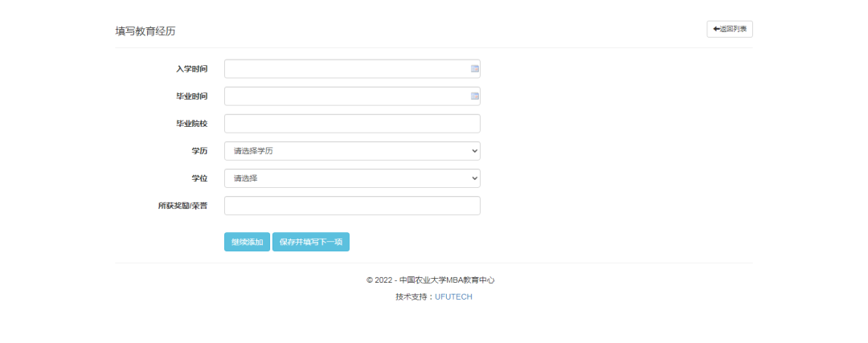Screen dimensions: 868x343
Task: Click the 毕业时间 field label
Action: (x=191, y=96)
